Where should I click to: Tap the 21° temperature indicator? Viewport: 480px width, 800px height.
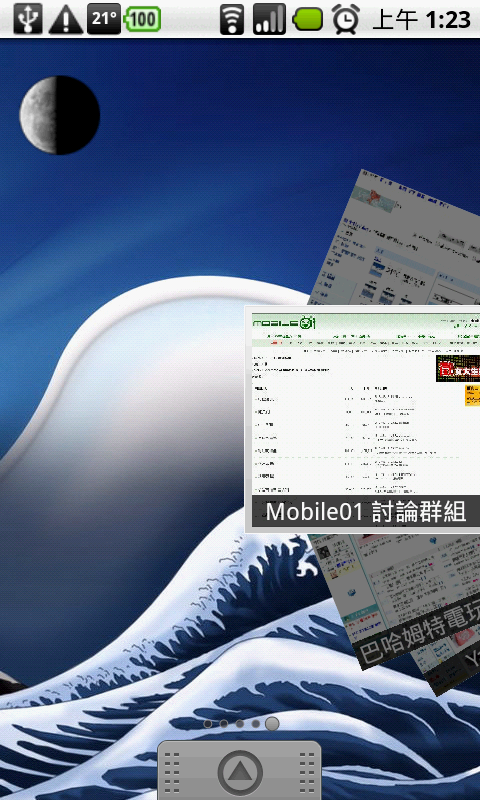coord(104,19)
